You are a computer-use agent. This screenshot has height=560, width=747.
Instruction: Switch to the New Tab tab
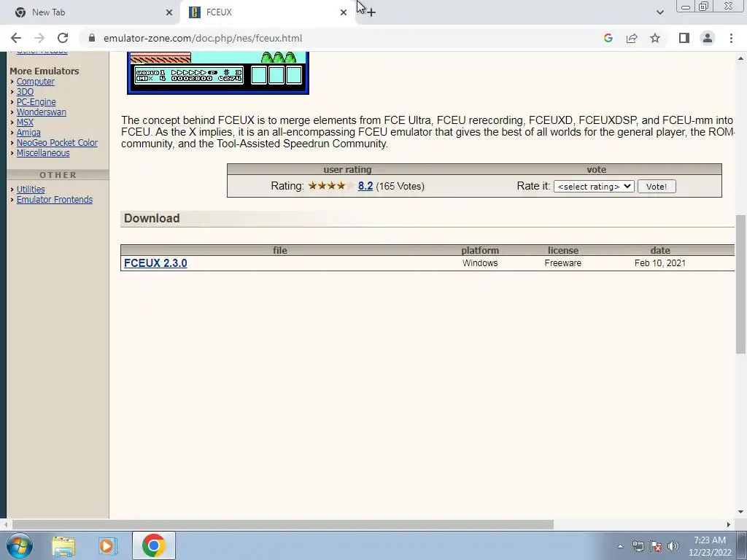90,12
